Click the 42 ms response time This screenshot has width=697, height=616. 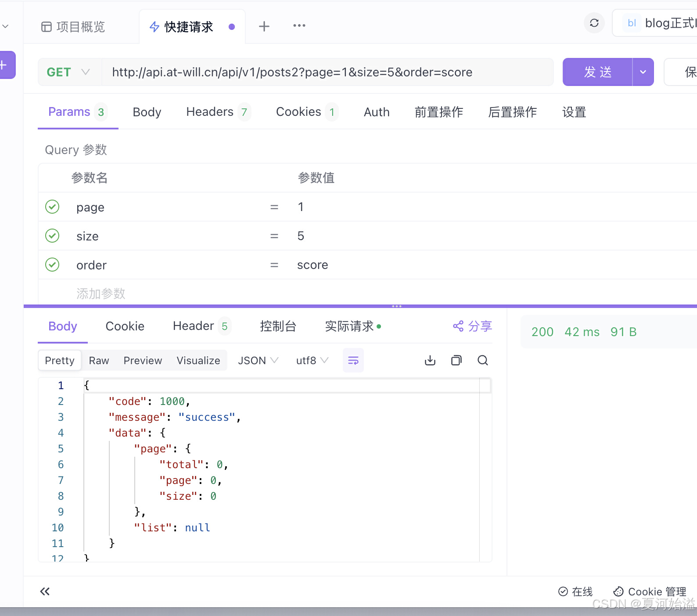582,332
